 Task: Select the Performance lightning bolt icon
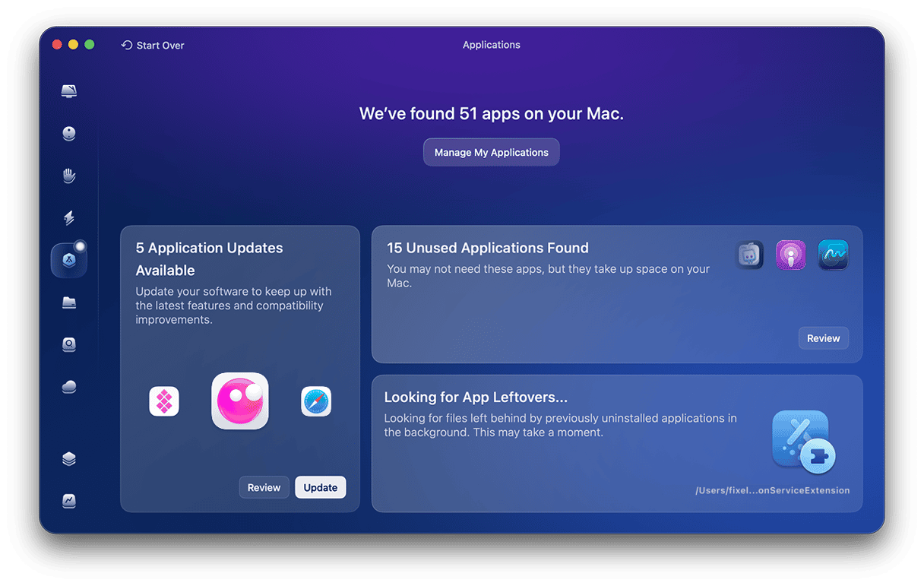[69, 218]
